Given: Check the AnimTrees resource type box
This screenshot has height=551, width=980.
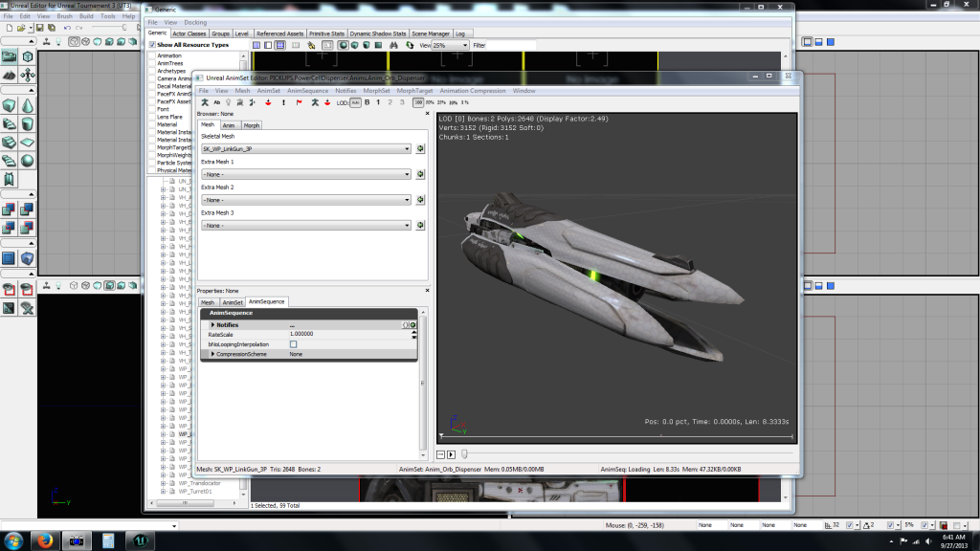Looking at the screenshot, I should 152,63.
